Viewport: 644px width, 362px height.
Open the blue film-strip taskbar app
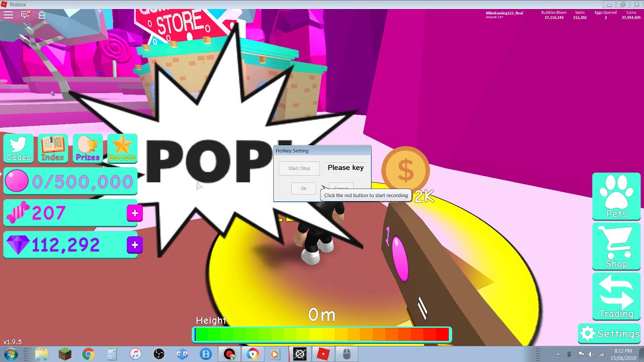point(206,354)
